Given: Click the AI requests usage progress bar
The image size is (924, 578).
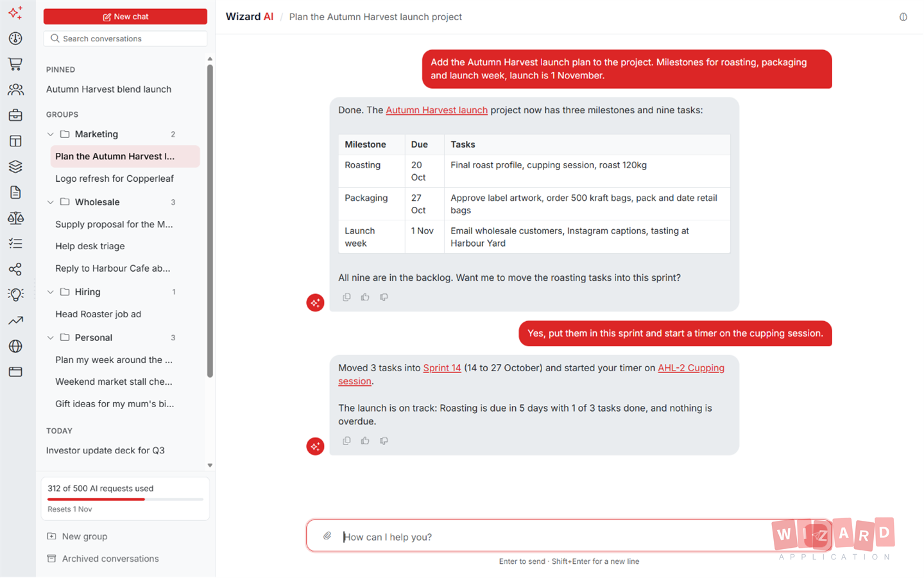Looking at the screenshot, I should pos(125,499).
